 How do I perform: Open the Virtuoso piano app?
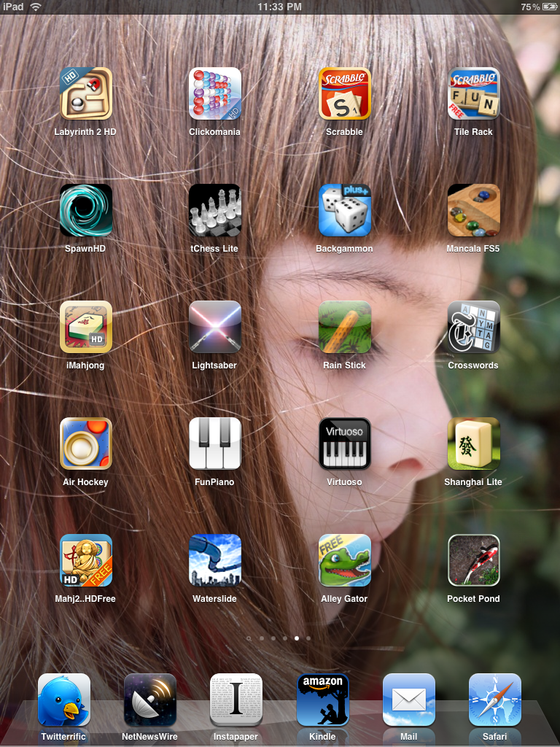click(344, 444)
